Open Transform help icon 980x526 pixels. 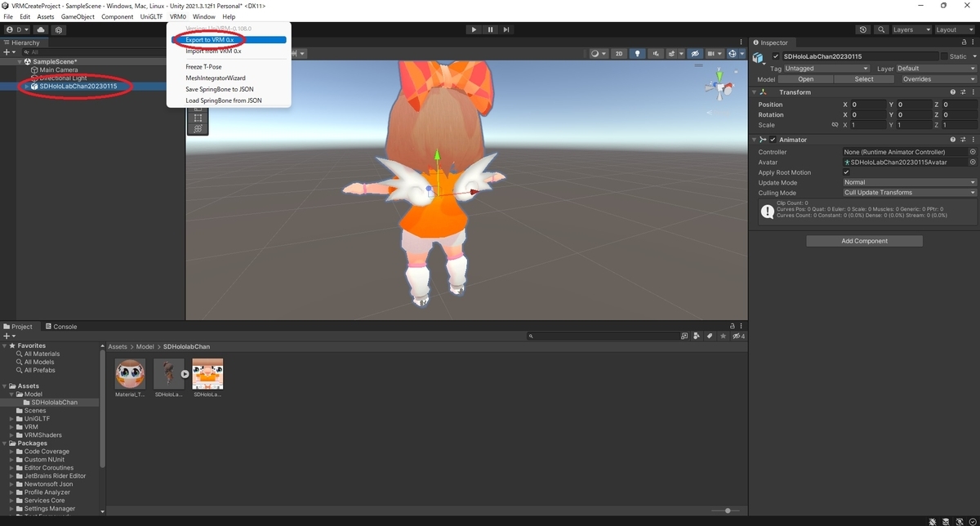(x=952, y=92)
